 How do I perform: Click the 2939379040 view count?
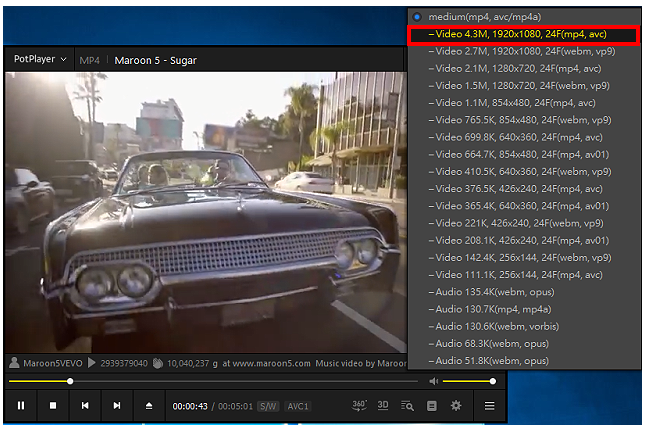124,363
